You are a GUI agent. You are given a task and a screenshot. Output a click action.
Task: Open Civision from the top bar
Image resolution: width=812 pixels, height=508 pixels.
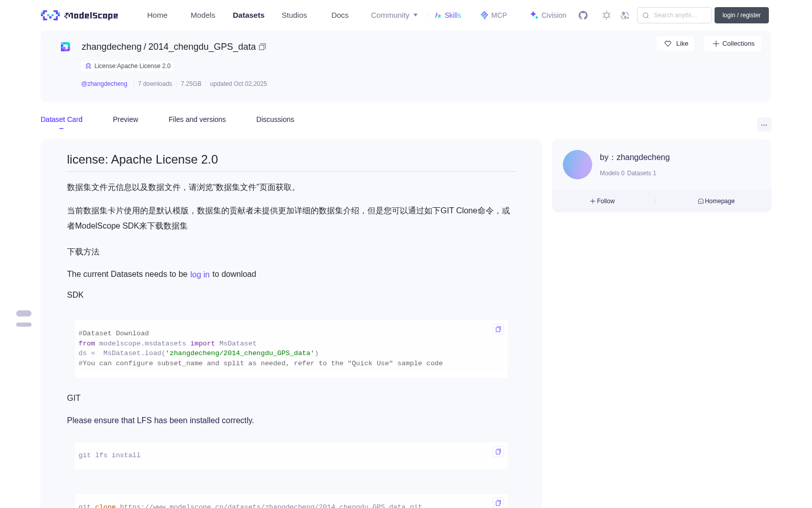click(548, 15)
